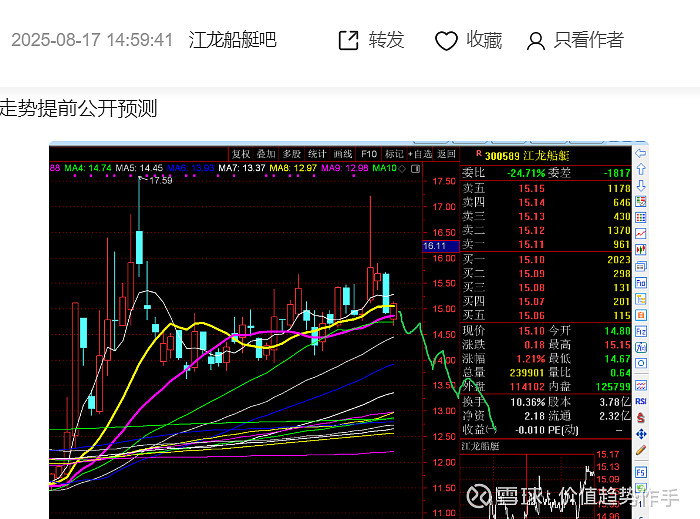Click the diamond icon after MA10

pyautogui.click(x=402, y=168)
